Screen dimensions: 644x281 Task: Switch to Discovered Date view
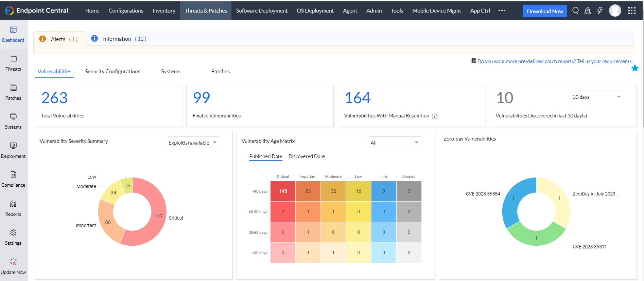pyautogui.click(x=306, y=156)
